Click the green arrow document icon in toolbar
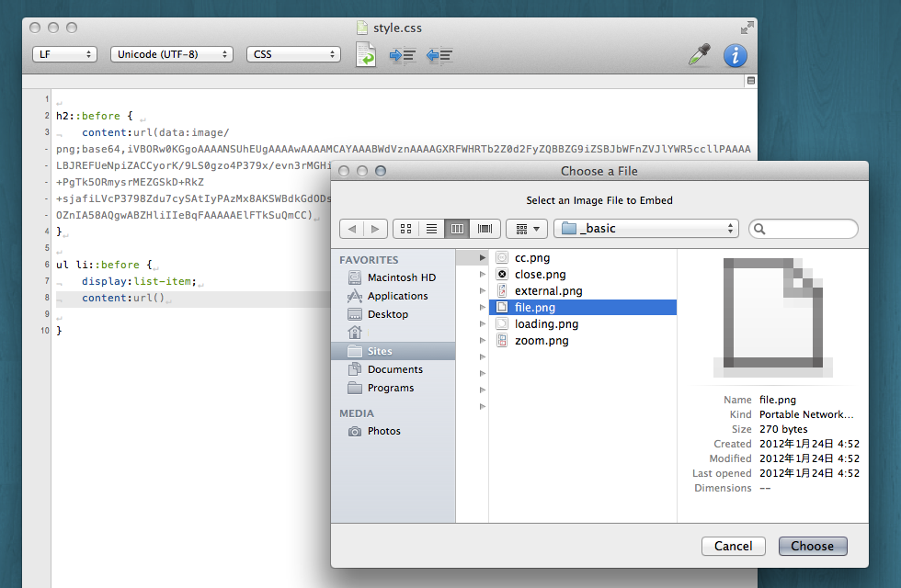This screenshot has height=588, width=901. click(x=366, y=54)
